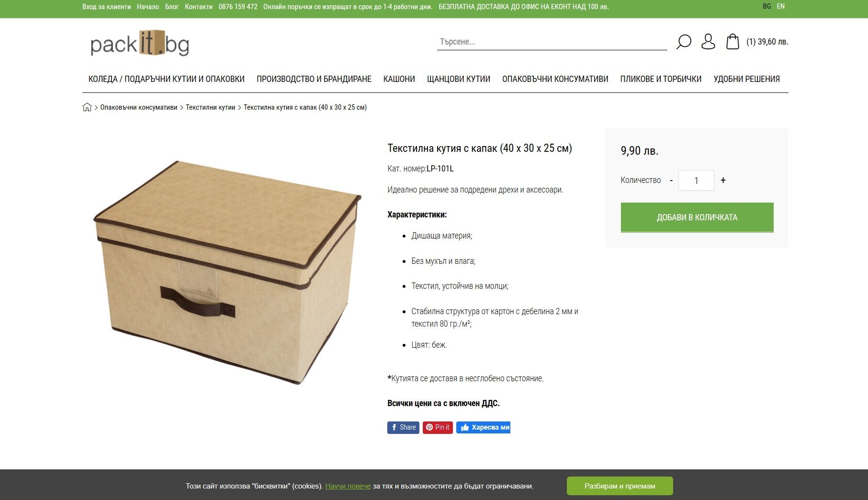Viewport: 868px width, 500px height.
Task: Click the search magnifier icon
Action: 683,42
